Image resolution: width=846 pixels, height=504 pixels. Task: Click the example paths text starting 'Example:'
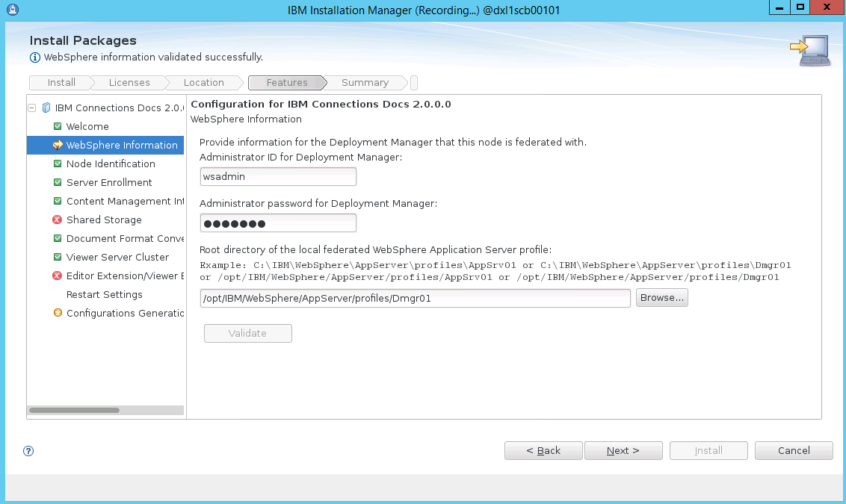click(x=495, y=271)
